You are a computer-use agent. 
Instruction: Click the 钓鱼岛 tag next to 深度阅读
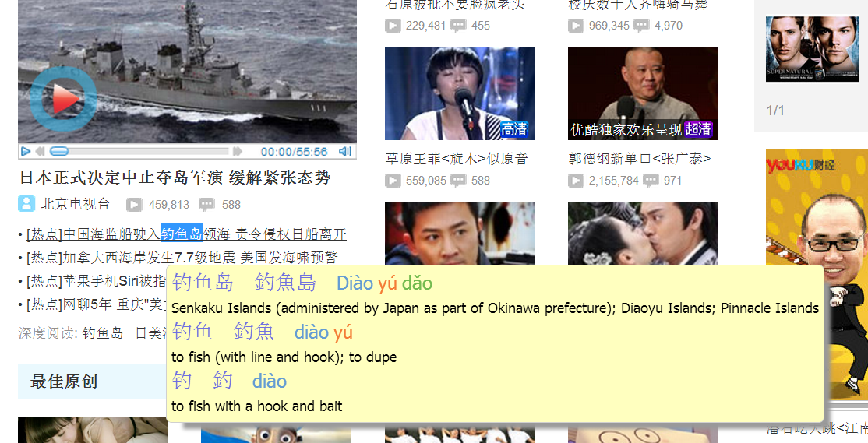(102, 333)
